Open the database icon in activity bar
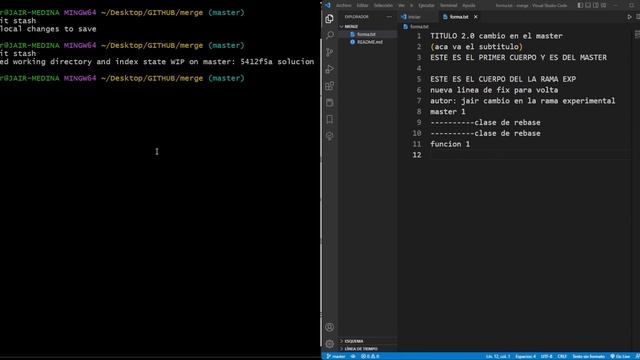640x360 pixels. pos(329,102)
